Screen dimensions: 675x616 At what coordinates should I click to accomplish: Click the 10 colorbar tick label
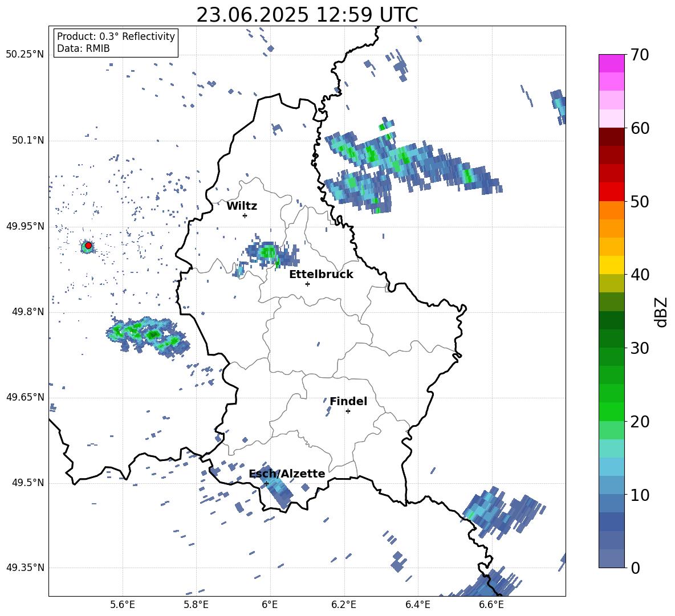[x=640, y=495]
